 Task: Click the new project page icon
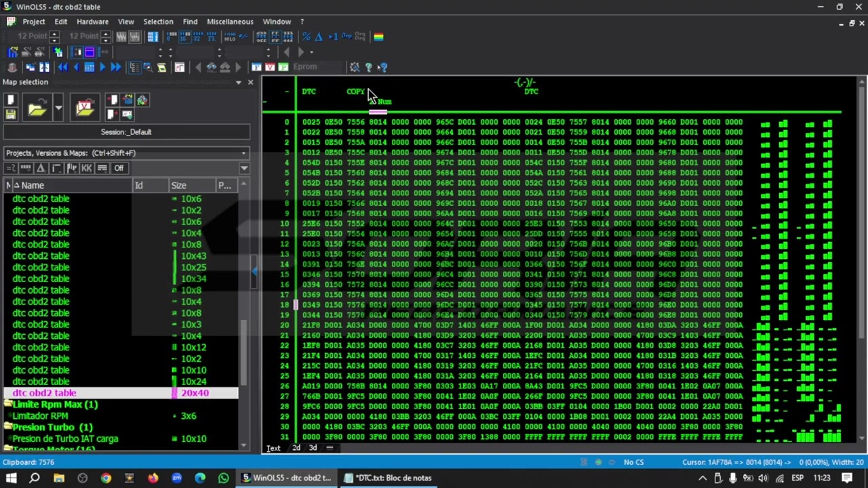pyautogui.click(x=11, y=100)
